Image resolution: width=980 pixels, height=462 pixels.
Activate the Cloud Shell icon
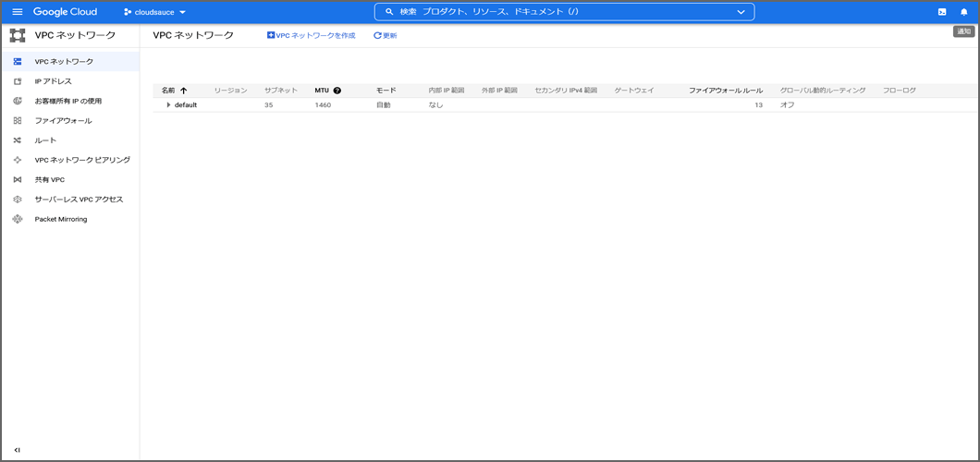point(942,12)
